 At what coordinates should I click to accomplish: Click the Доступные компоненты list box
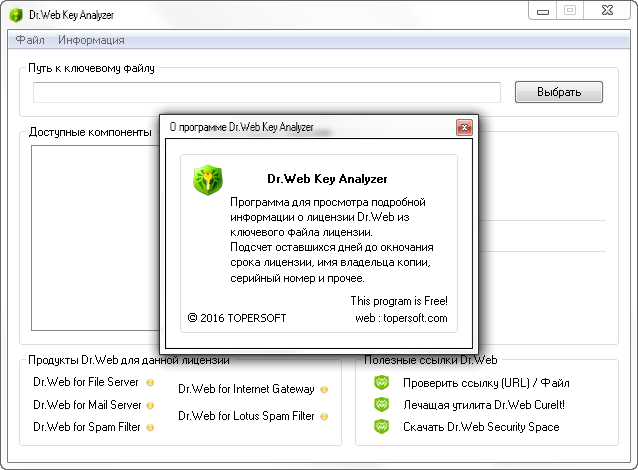coord(95,238)
